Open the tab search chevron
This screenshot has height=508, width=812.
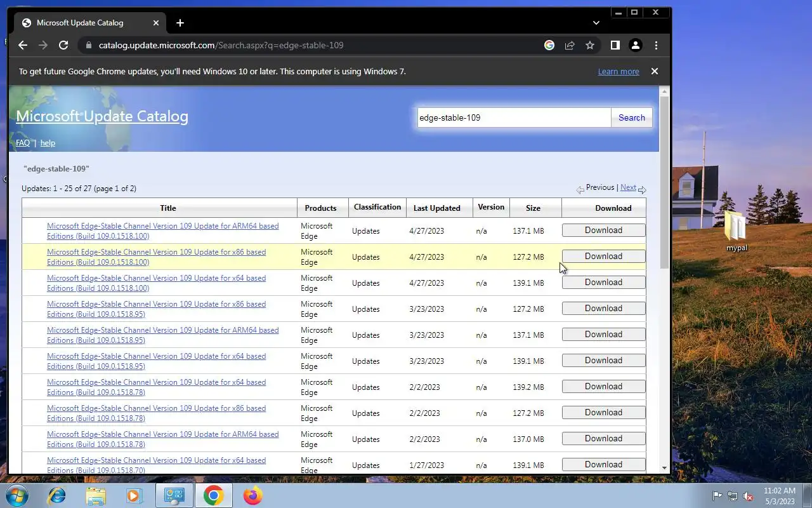[596, 23]
